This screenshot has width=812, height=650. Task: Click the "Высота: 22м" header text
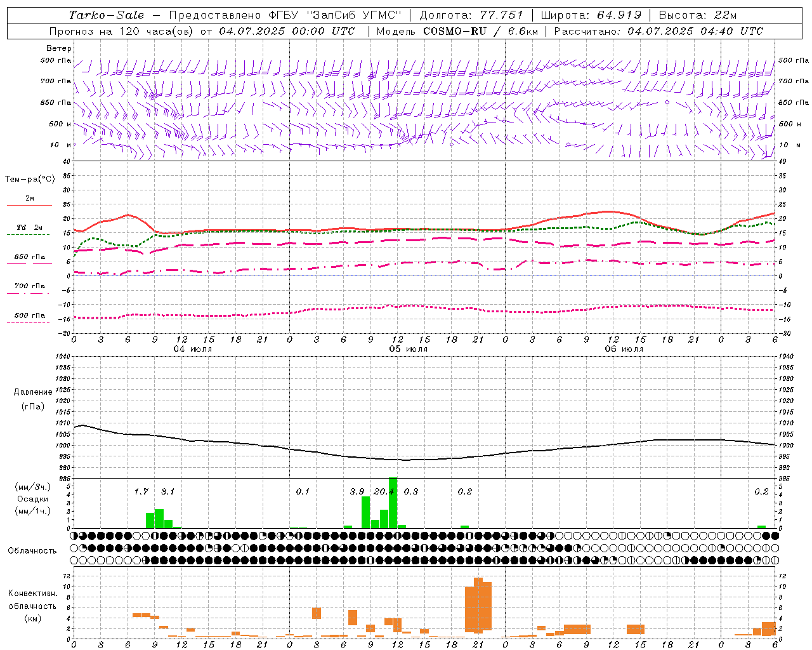(x=698, y=15)
